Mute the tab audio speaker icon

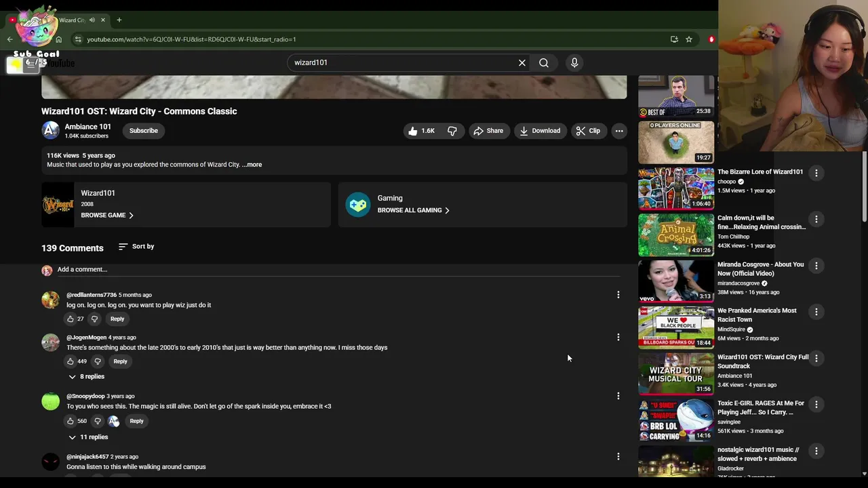(x=92, y=20)
